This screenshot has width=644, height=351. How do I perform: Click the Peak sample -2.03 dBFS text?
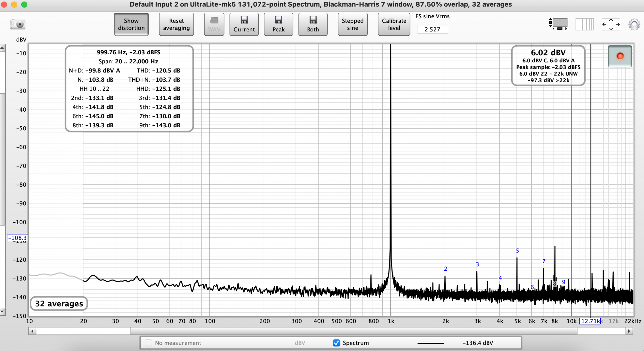(x=548, y=67)
